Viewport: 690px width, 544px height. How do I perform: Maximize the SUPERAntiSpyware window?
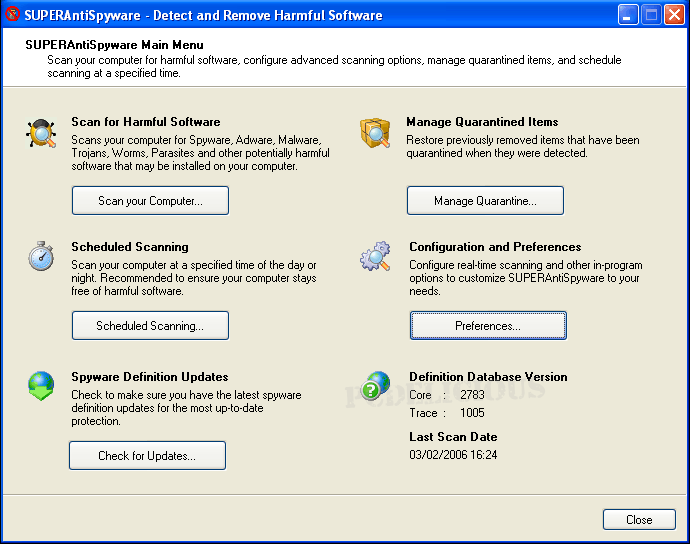651,15
